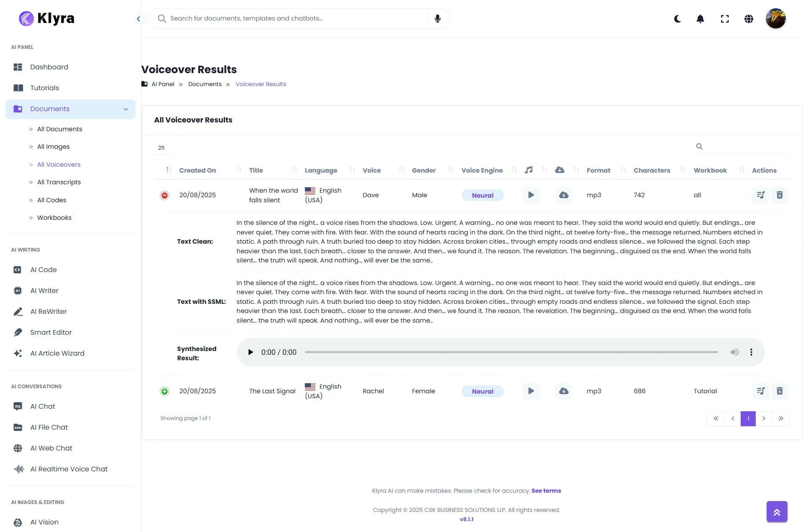
Task: Switch to dark mode with the moon icon
Action: tap(677, 18)
